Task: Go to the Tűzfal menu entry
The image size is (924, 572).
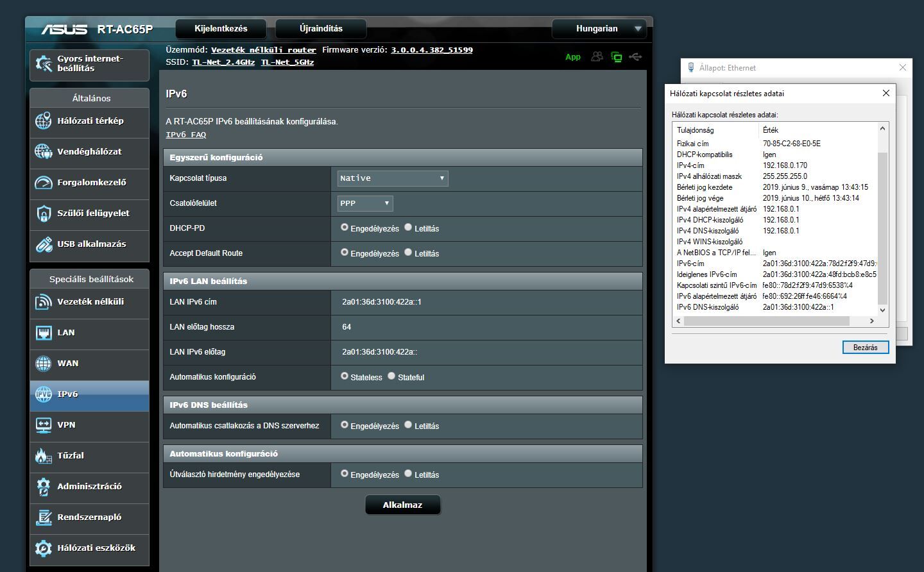Action: (x=89, y=455)
